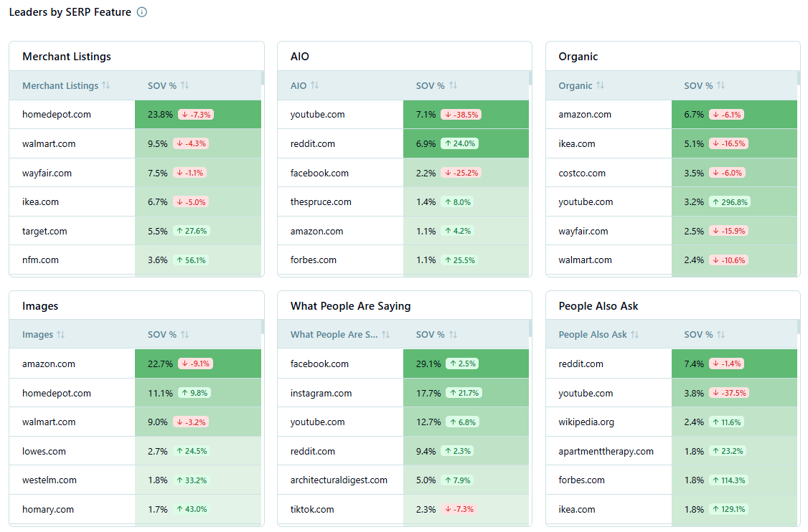Select homedepot.com in Merchant Listings
Image resolution: width=808 pixels, height=532 pixels.
57,114
